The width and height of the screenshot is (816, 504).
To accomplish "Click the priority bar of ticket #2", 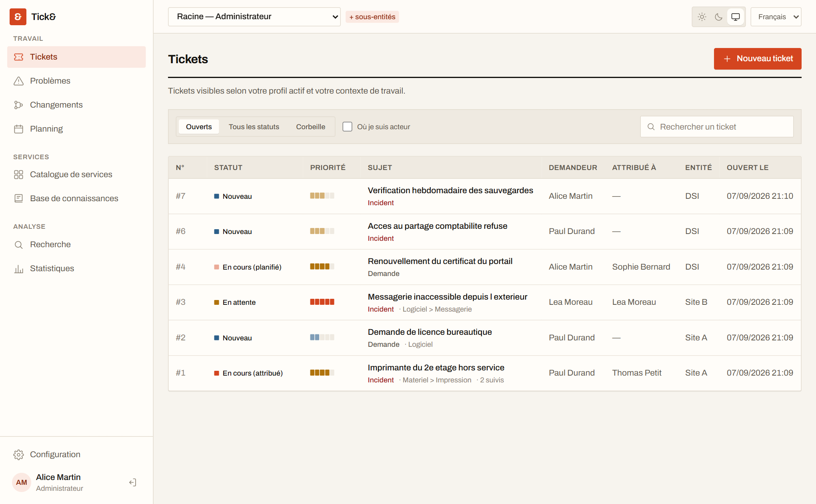I will (x=322, y=338).
